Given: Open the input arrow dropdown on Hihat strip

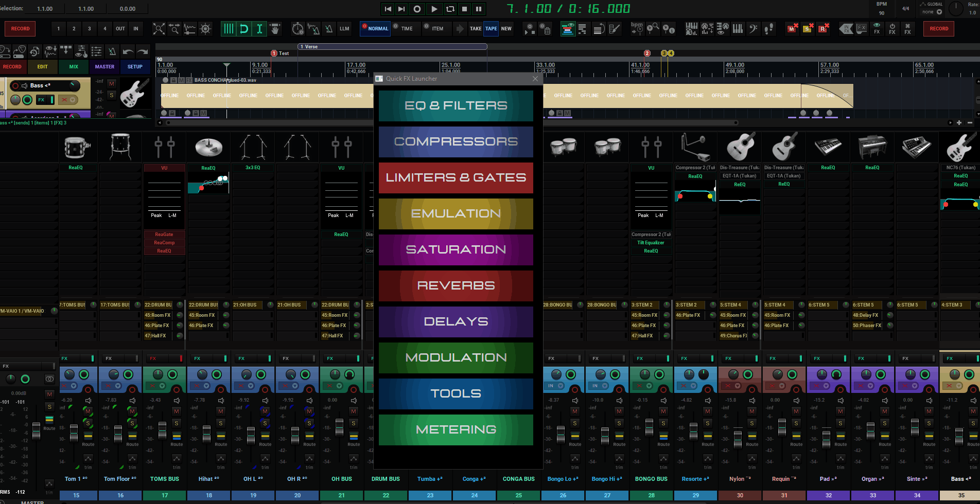Looking at the screenshot, I should (206, 386).
